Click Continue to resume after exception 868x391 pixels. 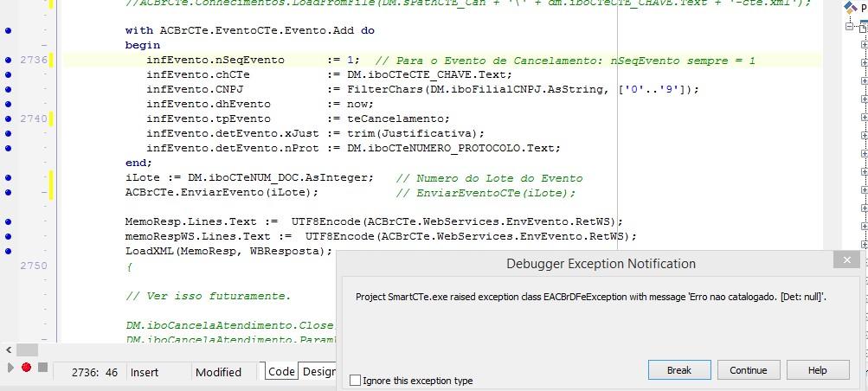tap(749, 370)
